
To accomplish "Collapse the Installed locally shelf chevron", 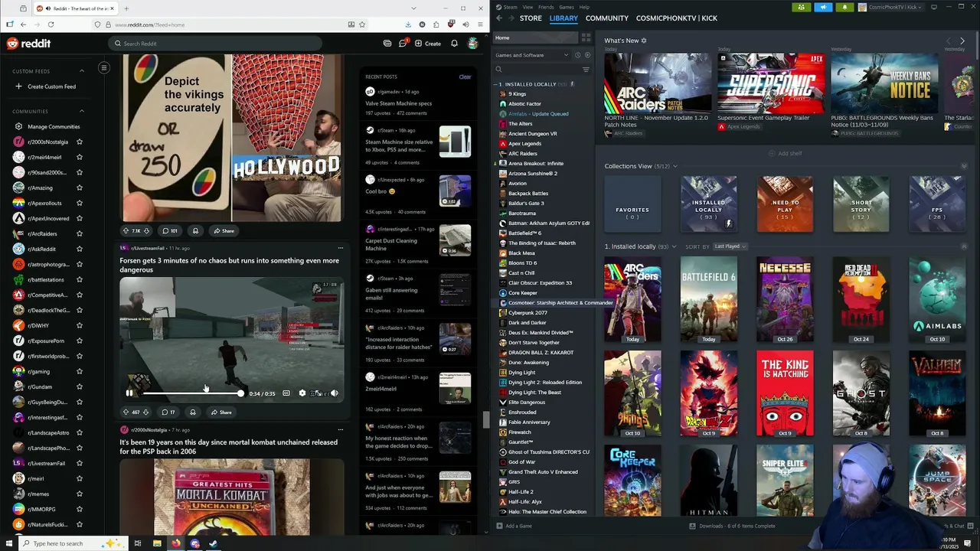I will pos(964,246).
